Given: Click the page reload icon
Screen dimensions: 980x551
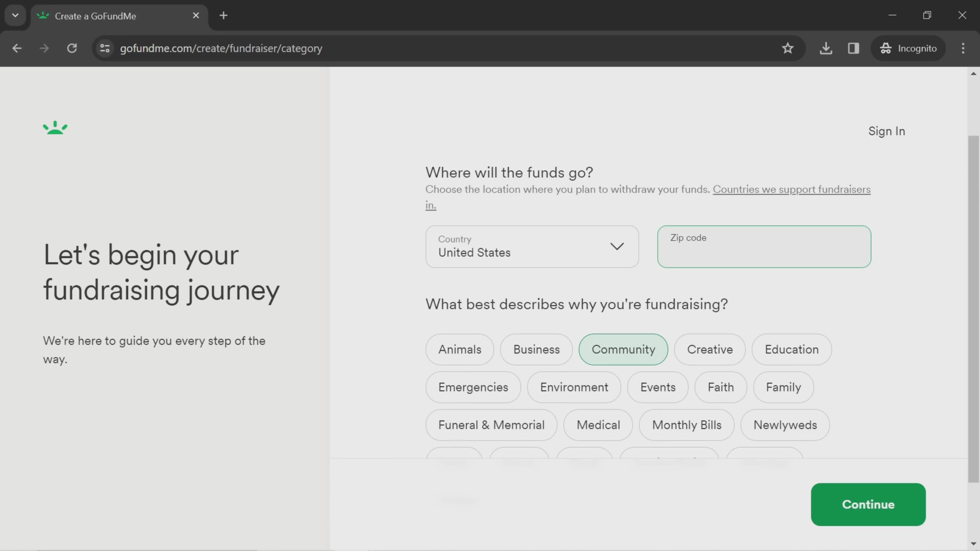Looking at the screenshot, I should click(71, 48).
